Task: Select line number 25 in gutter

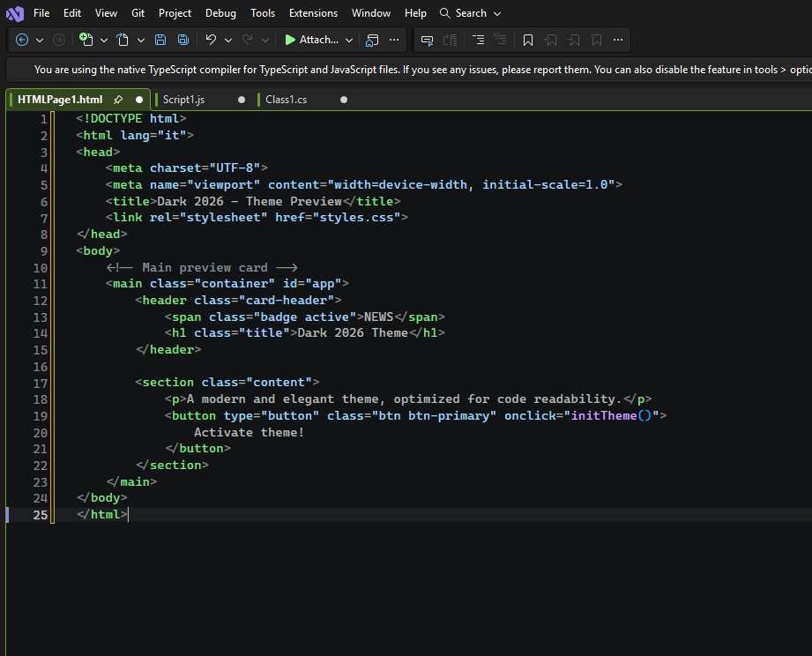Action: pos(41,515)
